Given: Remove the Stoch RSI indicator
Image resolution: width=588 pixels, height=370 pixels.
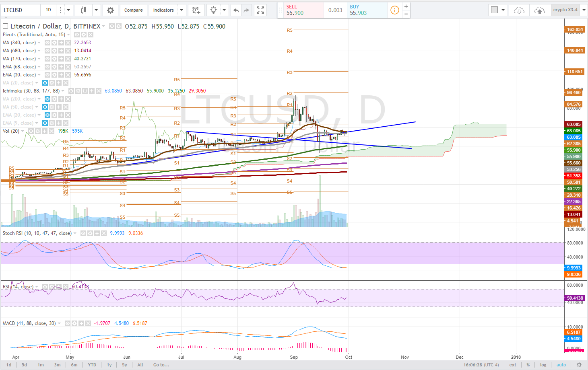Looking at the screenshot, I should click(104, 233).
